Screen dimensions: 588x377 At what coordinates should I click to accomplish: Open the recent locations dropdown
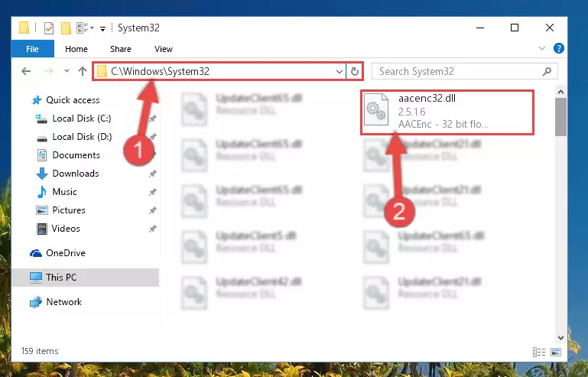(67, 70)
